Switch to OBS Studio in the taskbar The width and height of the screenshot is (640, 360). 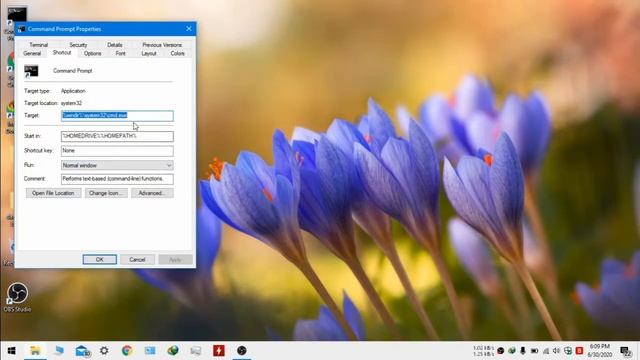(x=242, y=351)
